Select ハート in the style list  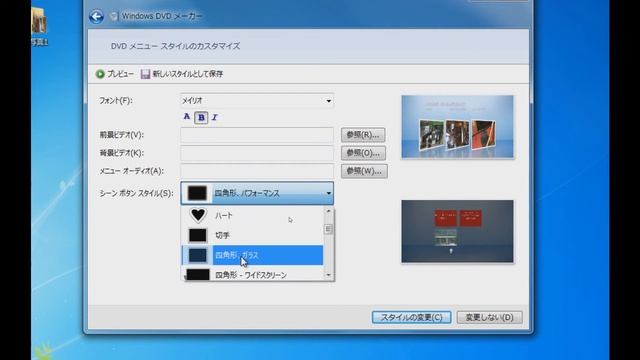click(252, 216)
